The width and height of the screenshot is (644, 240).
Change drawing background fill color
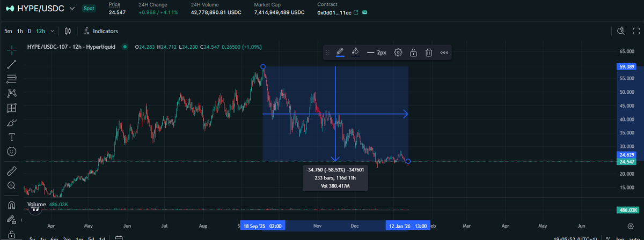355,52
